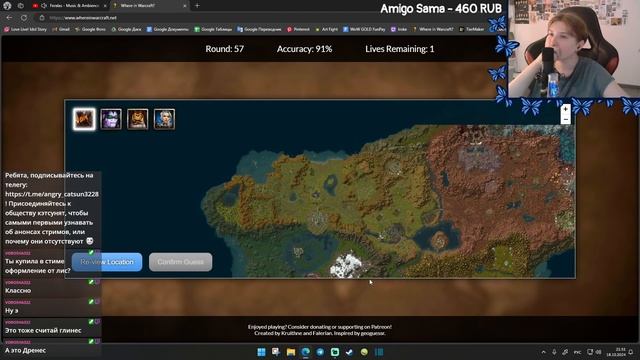The image size is (640, 360).
Task: Select the orange bearded dwarf expansion icon
Action: click(x=138, y=119)
